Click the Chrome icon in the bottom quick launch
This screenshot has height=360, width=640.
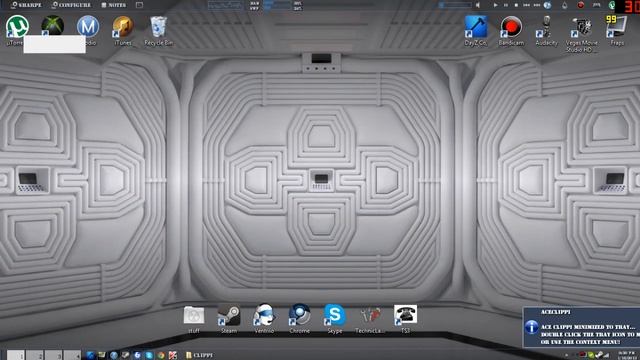(x=161, y=355)
